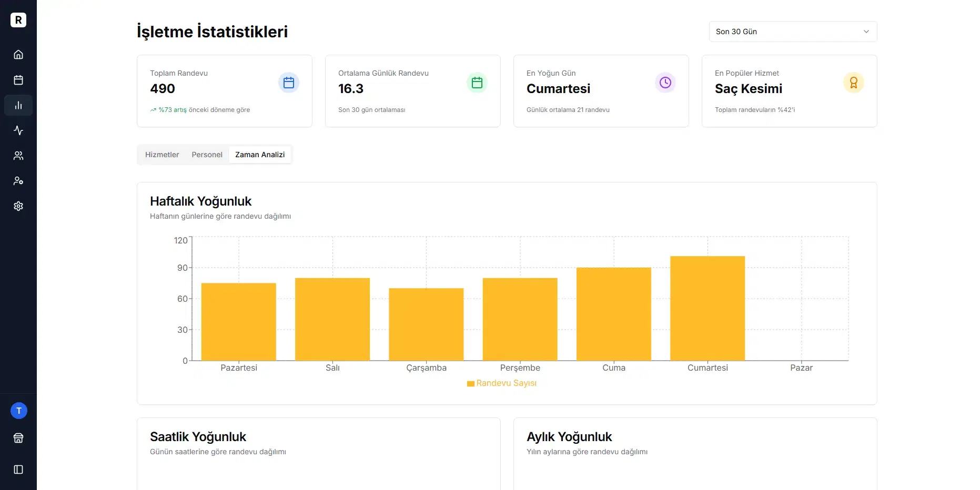Open the settings gear sidebar icon

18,206
